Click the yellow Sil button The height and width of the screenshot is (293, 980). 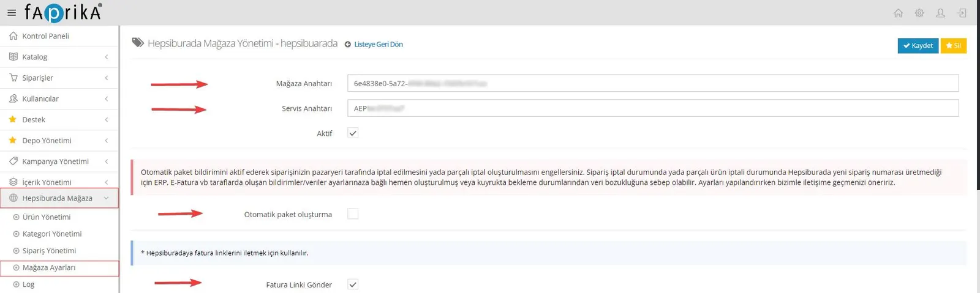pos(953,46)
